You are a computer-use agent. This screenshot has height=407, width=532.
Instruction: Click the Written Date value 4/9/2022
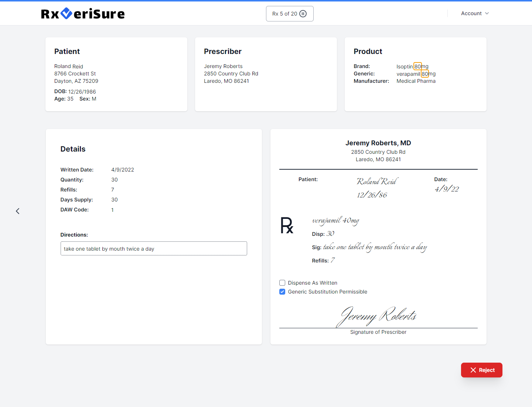tap(123, 170)
